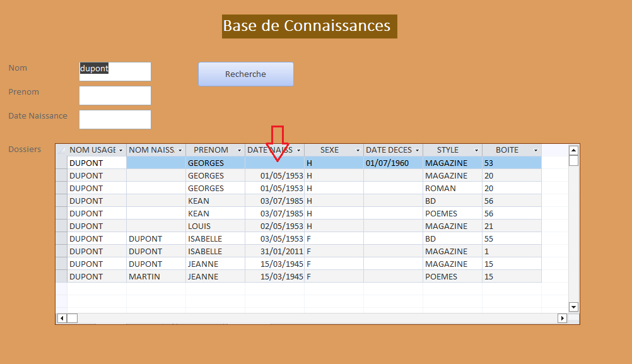Expand the BOITE column dropdown arrow
Viewport: 632px width, 364px height.
click(x=535, y=151)
